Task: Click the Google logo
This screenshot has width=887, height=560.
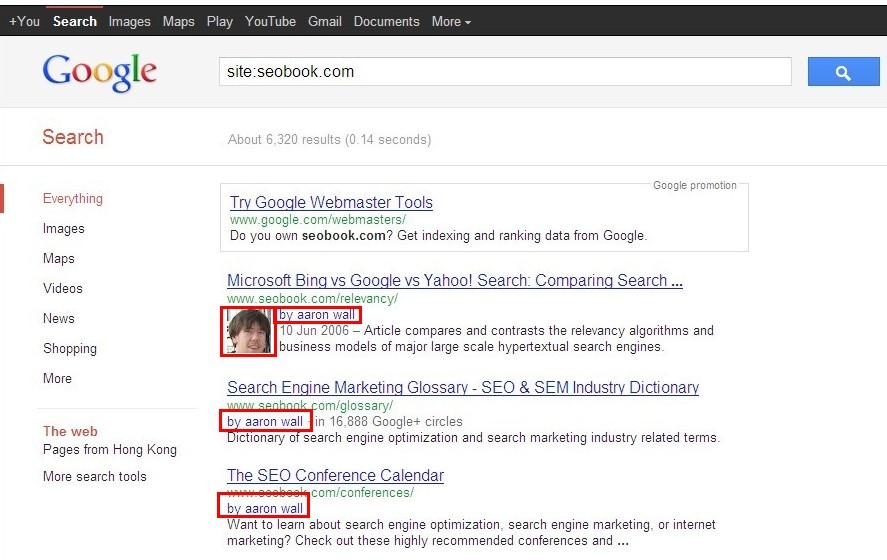Action: 100,72
